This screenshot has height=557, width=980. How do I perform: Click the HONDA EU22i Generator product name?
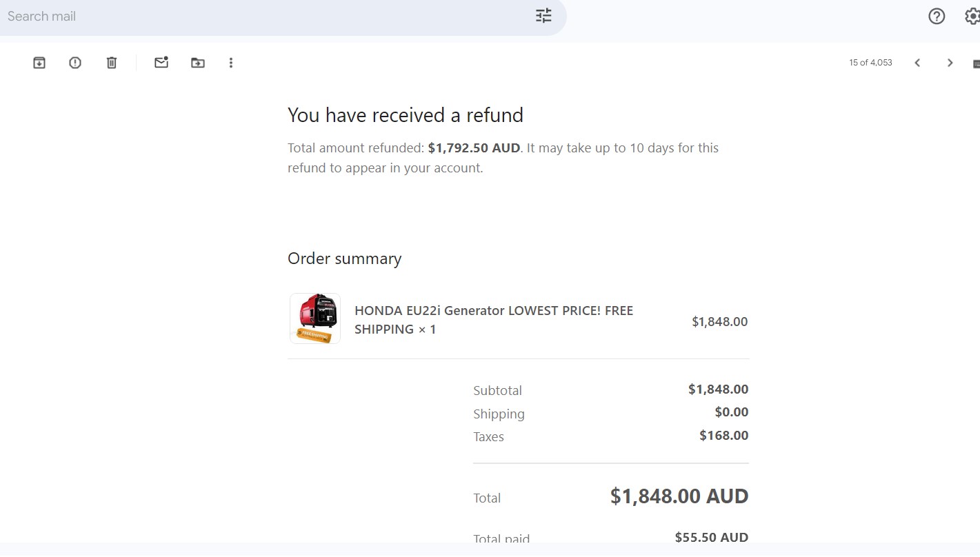493,319
